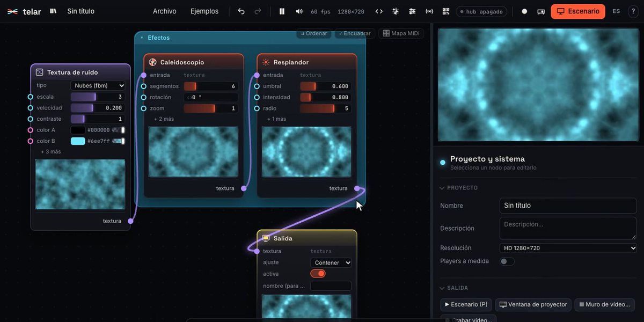
Task: Click the Ordenar button
Action: tap(314, 33)
